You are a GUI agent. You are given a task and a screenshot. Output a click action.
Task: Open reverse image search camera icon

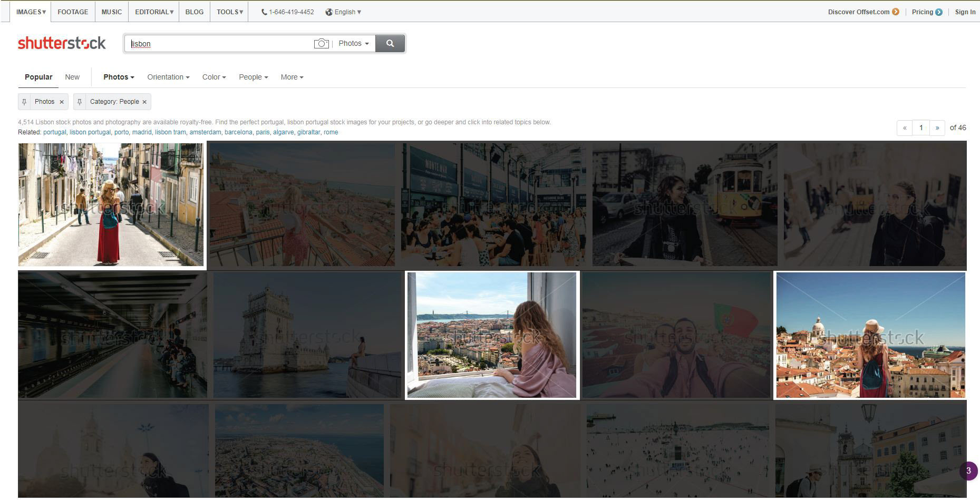pos(321,43)
